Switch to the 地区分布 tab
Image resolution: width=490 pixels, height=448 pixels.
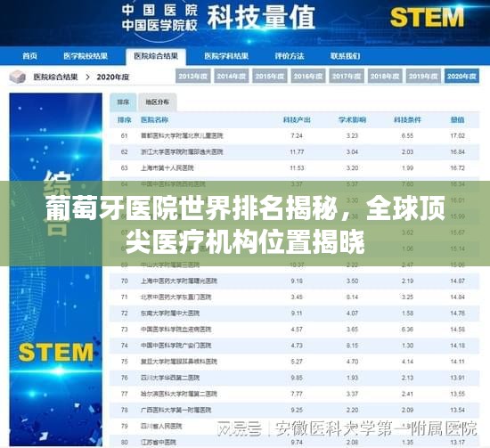pos(158,102)
